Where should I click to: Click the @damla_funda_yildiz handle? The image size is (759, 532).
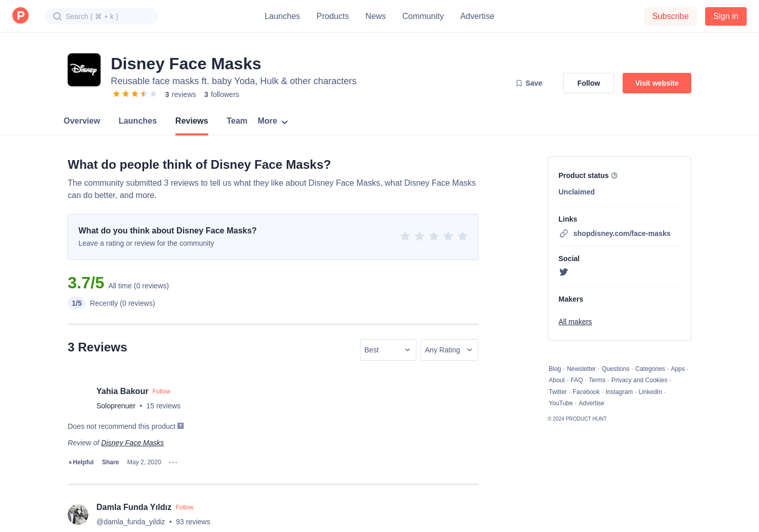[x=131, y=522]
